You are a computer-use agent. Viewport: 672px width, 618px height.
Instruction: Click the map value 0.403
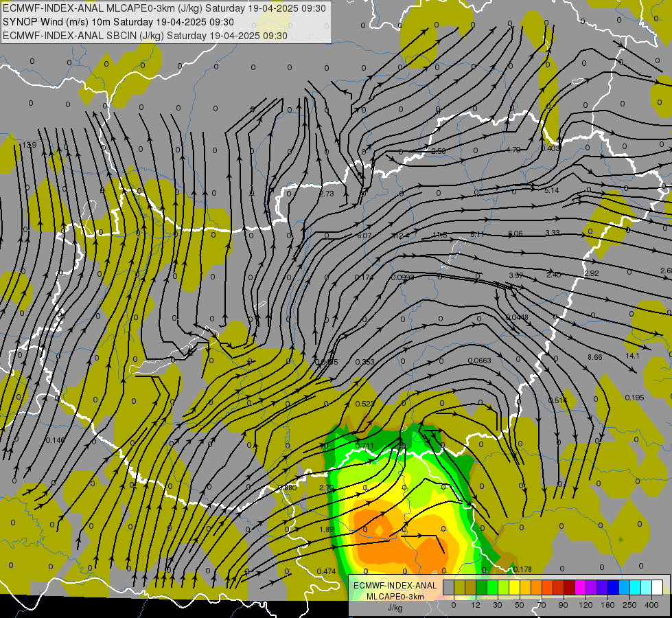[x=551, y=148]
